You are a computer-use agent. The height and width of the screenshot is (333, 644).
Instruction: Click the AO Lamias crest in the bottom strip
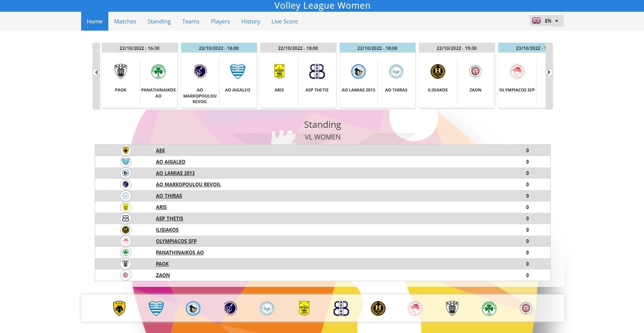click(x=193, y=308)
